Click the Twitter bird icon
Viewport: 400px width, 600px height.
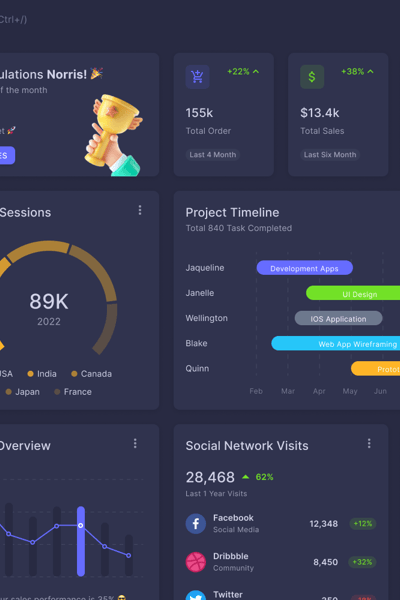pyautogui.click(x=196, y=595)
